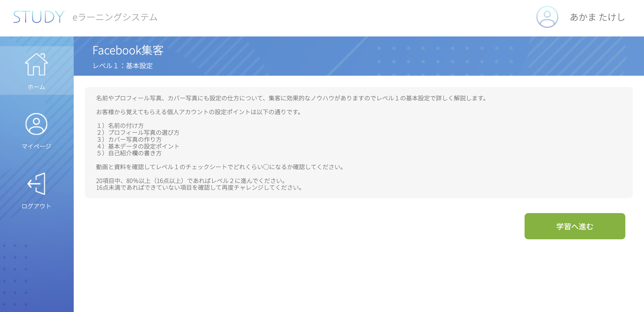Click the STUDY logo

click(38, 17)
